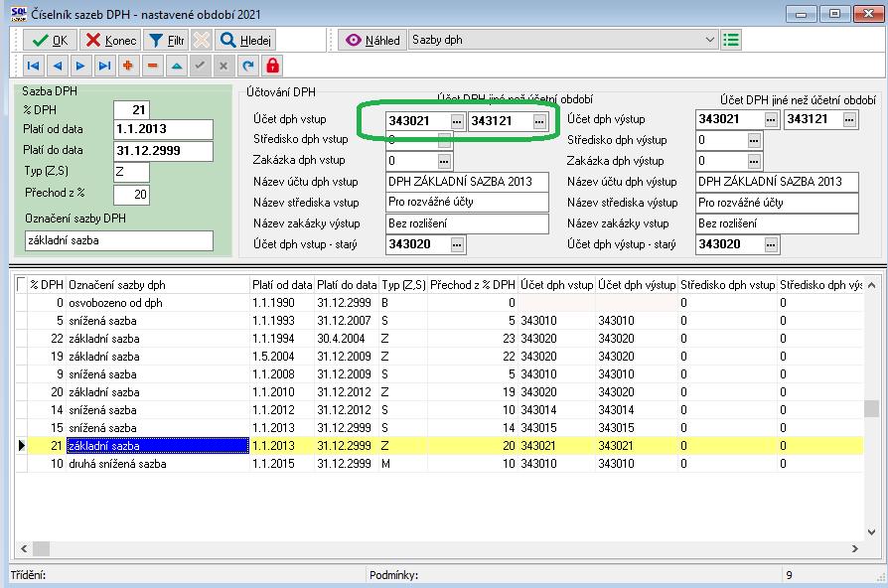Click the vertical scrollbar thumb in grid
The image size is (888, 588).
pyautogui.click(x=871, y=408)
